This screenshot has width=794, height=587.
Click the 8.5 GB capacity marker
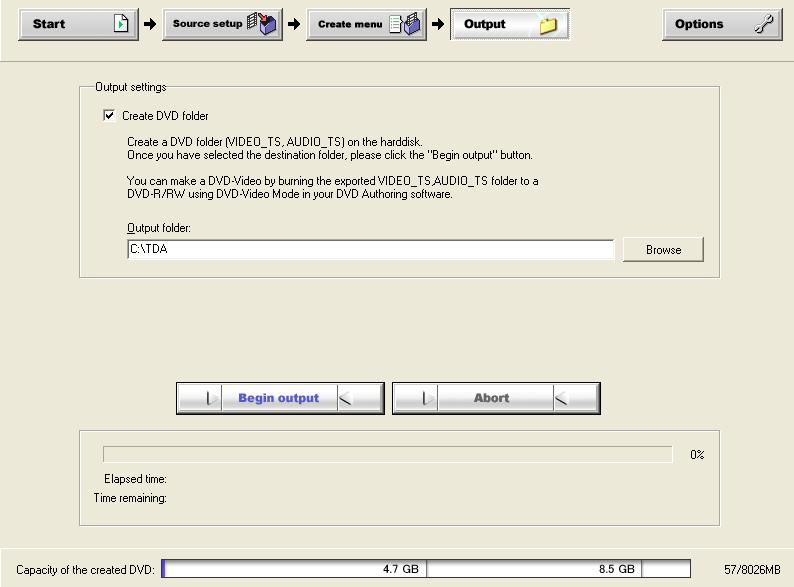click(616, 569)
